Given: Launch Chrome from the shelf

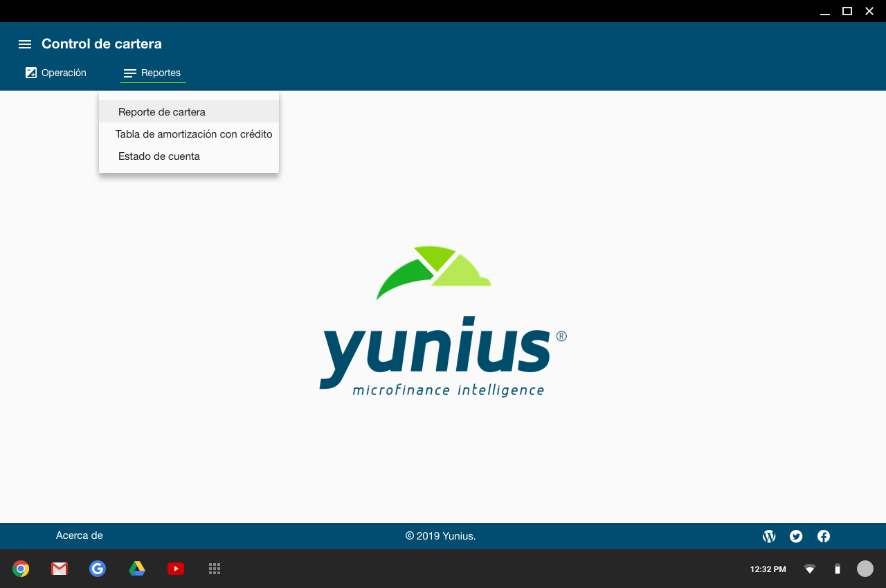Looking at the screenshot, I should [x=21, y=569].
